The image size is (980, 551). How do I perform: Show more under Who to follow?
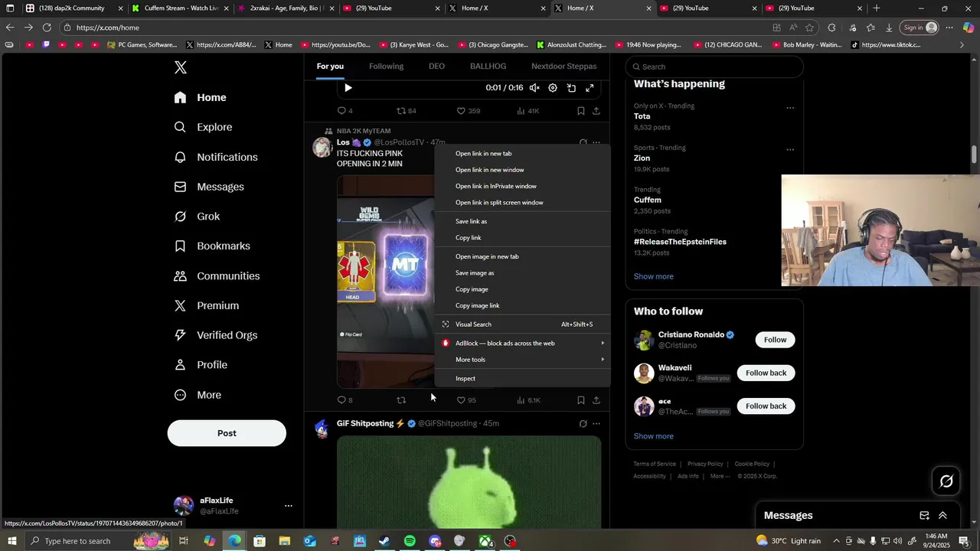[x=654, y=436]
